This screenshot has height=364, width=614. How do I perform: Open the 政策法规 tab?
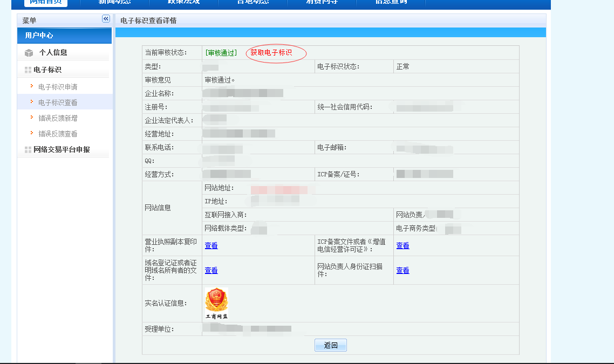pos(183,2)
